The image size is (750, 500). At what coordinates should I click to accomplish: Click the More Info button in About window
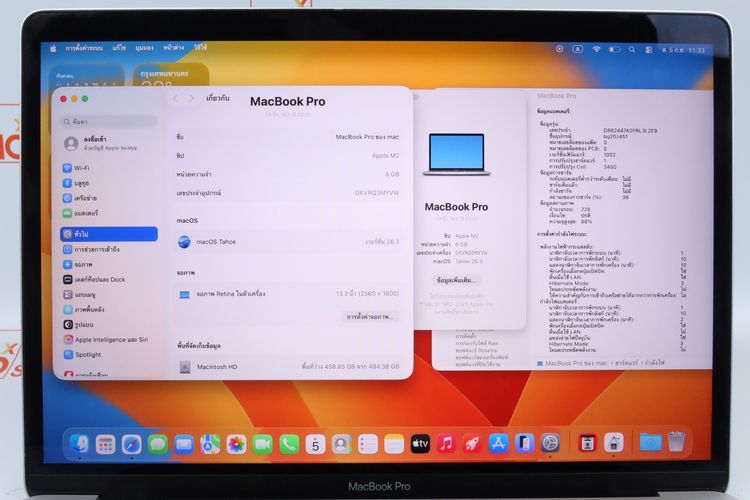pos(456,280)
